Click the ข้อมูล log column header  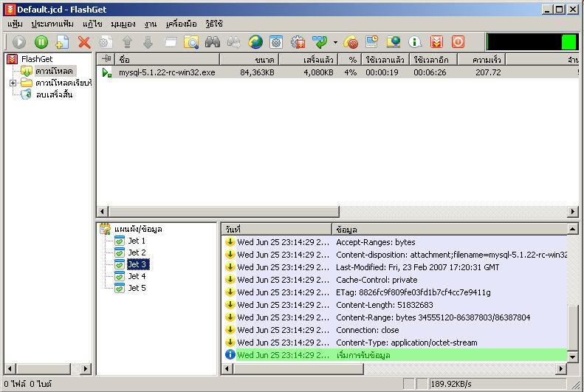click(x=450, y=230)
